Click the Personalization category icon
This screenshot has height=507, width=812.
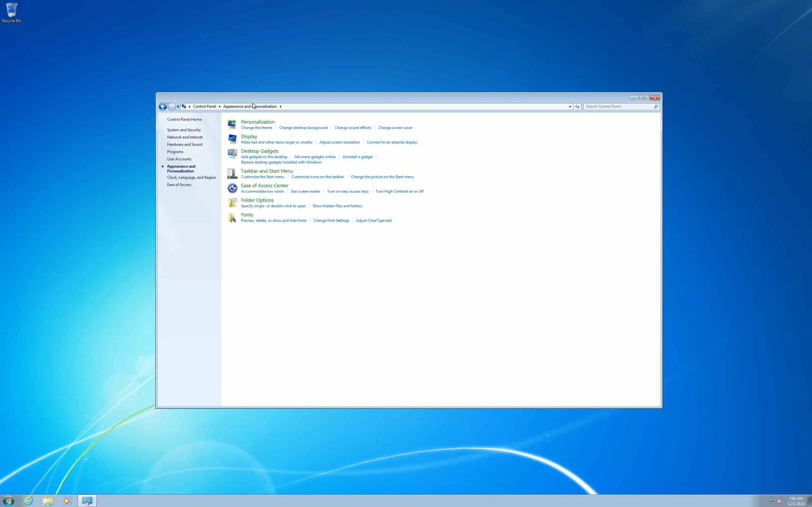[232, 125]
